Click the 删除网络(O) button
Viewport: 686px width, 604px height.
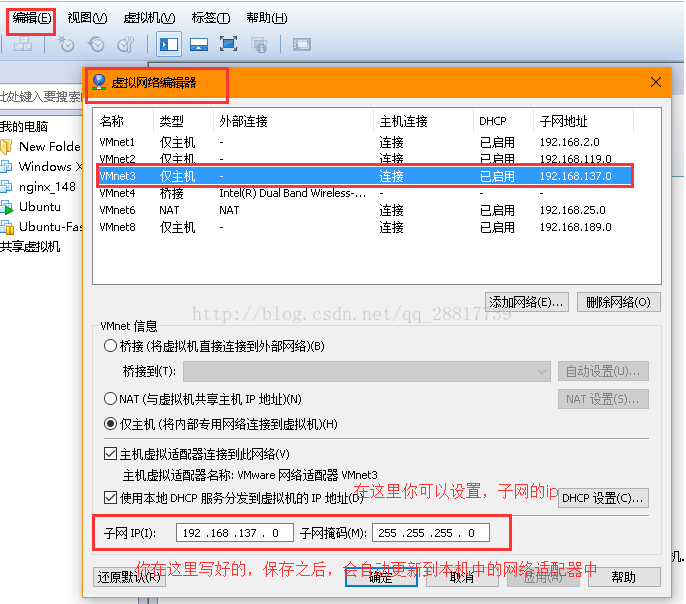tap(619, 302)
